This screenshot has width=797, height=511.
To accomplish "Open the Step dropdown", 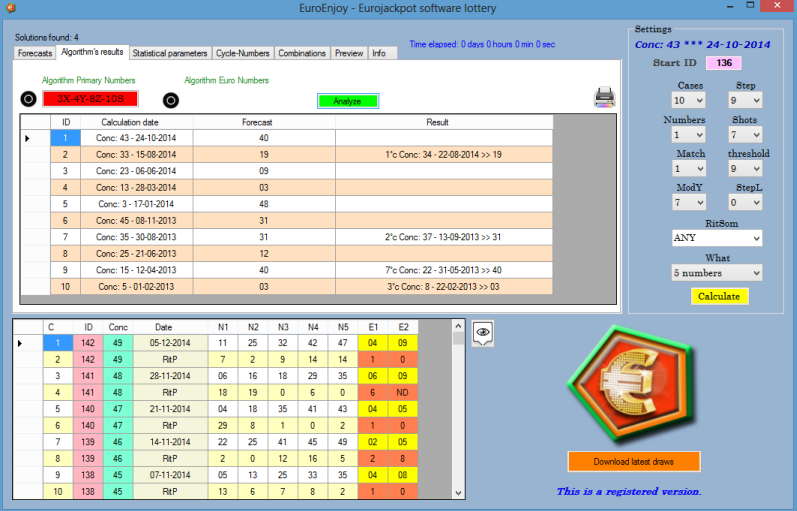I will pyautogui.click(x=745, y=100).
